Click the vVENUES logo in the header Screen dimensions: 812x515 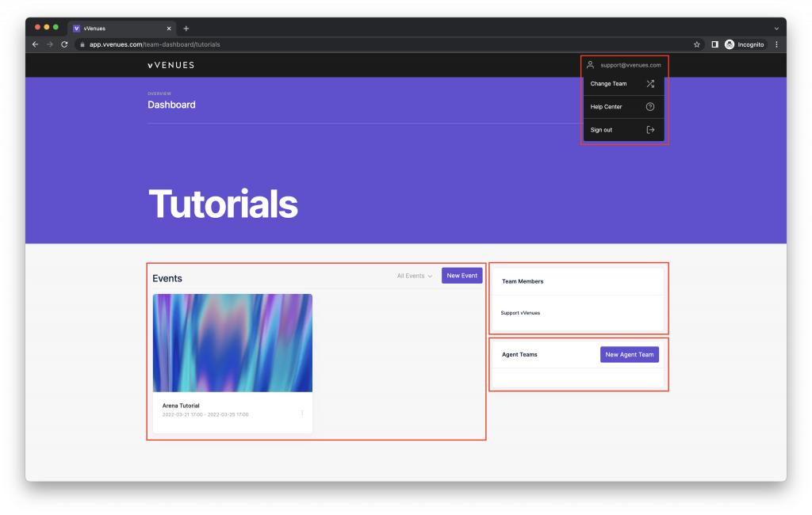coord(171,65)
